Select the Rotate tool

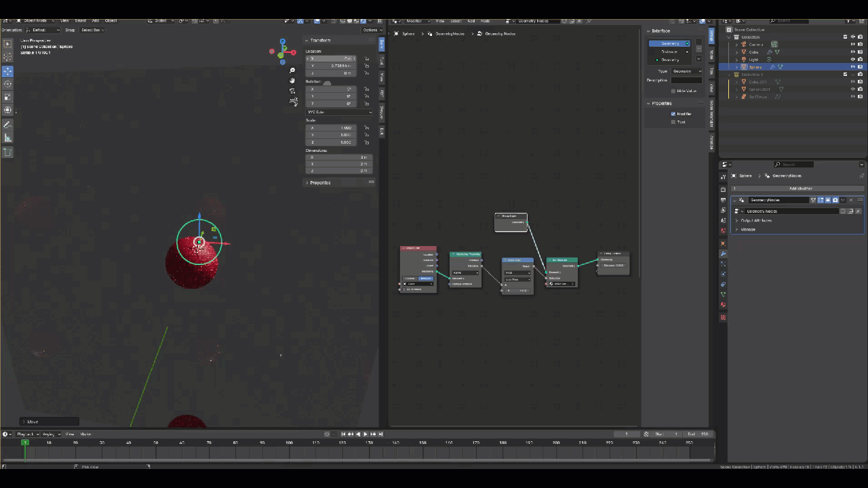click(x=7, y=84)
